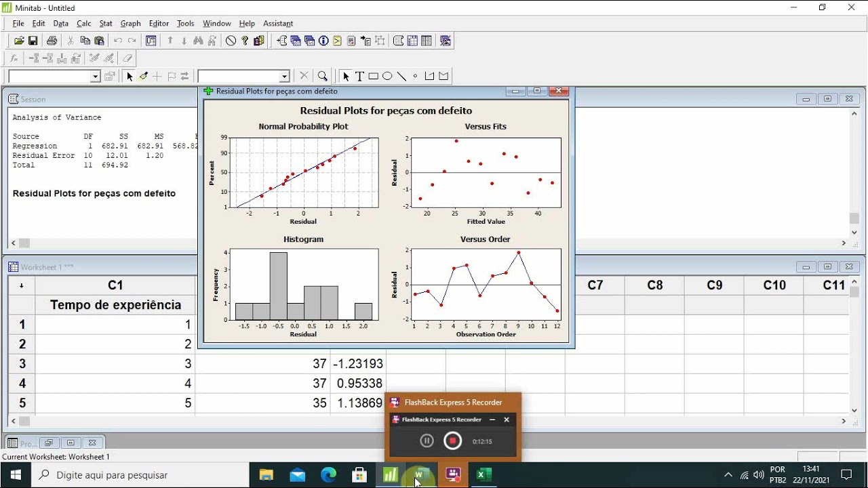This screenshot has height=488, width=868.
Task: Show the Info blue circle icon
Action: click(x=323, y=41)
